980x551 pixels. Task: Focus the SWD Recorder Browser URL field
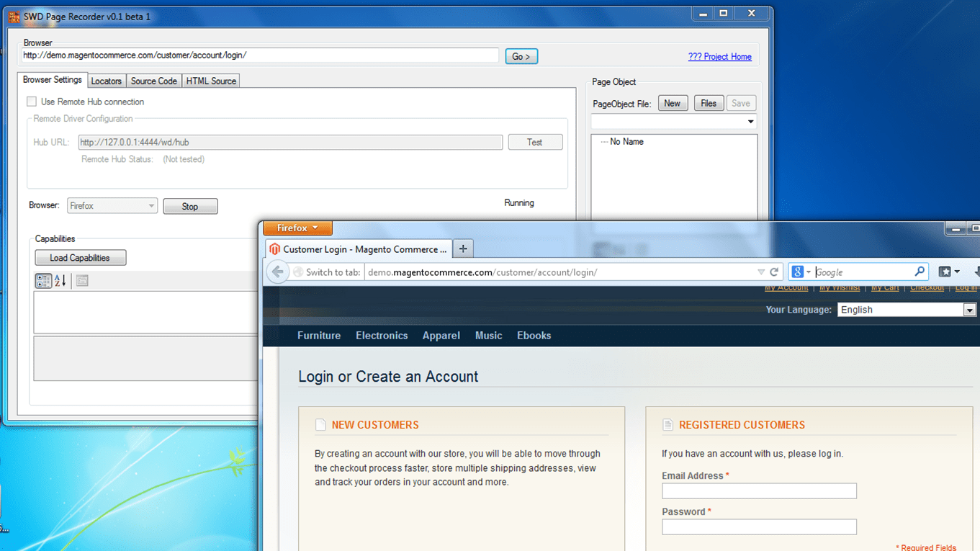259,55
